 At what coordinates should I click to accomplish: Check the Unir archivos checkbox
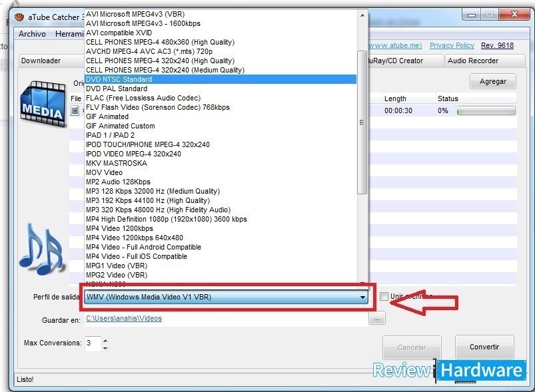[x=384, y=296]
